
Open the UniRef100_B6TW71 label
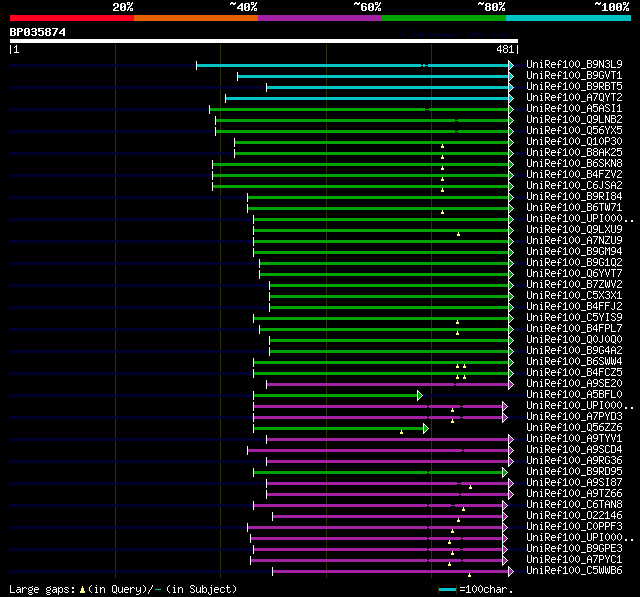point(574,208)
